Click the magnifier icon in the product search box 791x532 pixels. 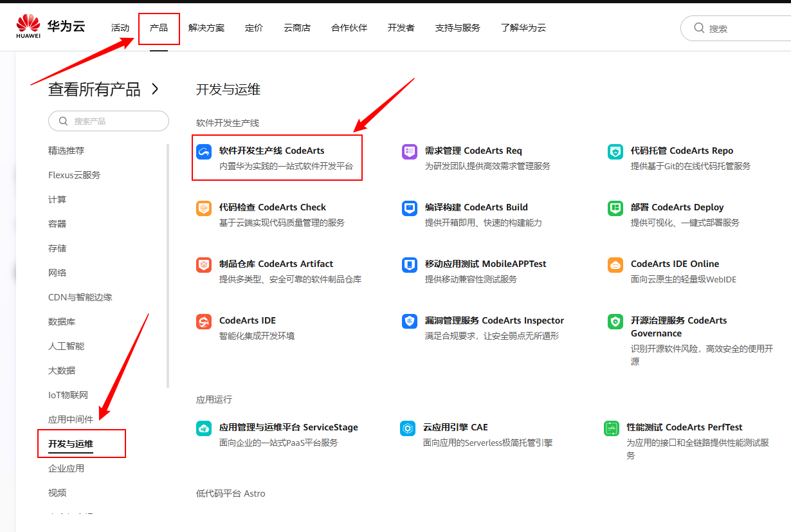coord(63,121)
